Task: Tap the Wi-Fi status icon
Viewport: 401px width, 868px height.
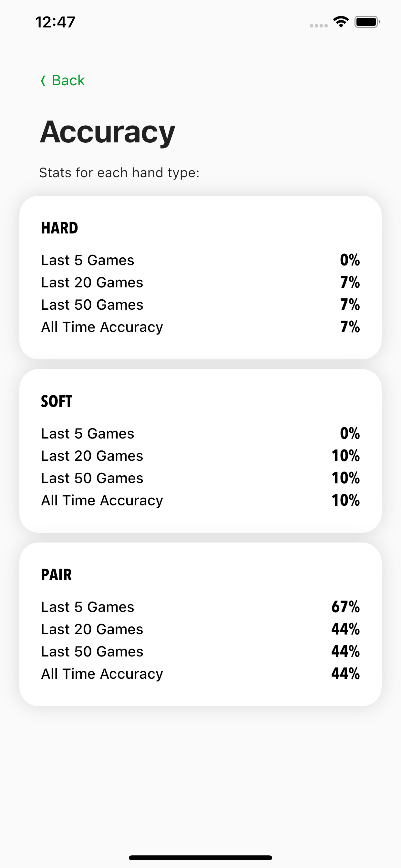Action: [x=341, y=22]
